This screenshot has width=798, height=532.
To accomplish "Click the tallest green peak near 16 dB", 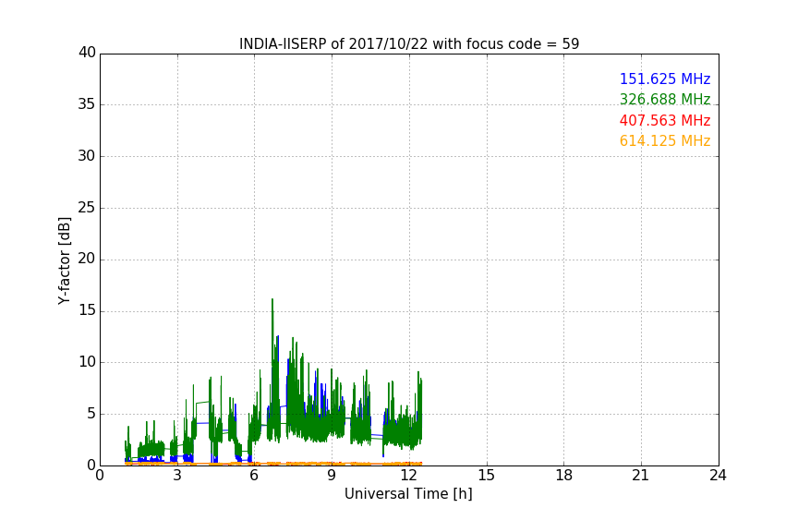I will coord(272,300).
